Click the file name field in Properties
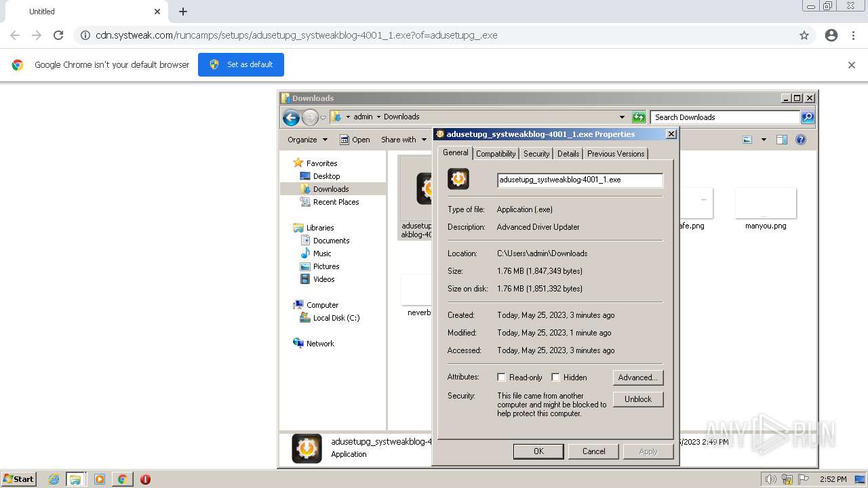Viewport: 868px width, 488px height. coord(580,180)
